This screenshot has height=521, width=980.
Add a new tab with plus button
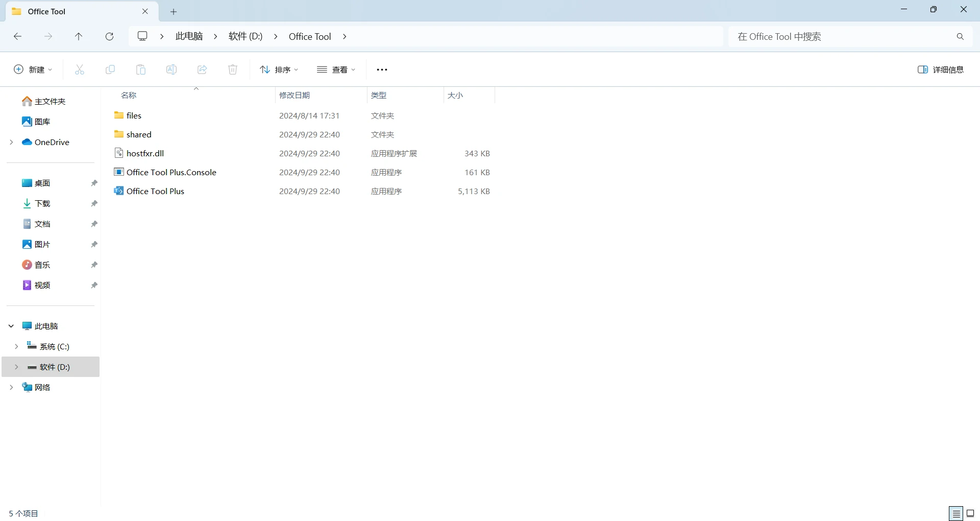(174, 11)
